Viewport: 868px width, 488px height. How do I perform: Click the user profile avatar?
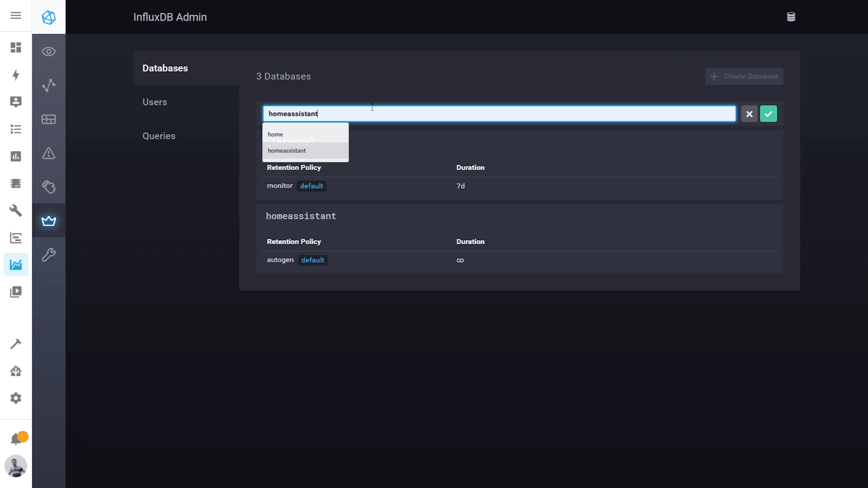[x=16, y=466]
